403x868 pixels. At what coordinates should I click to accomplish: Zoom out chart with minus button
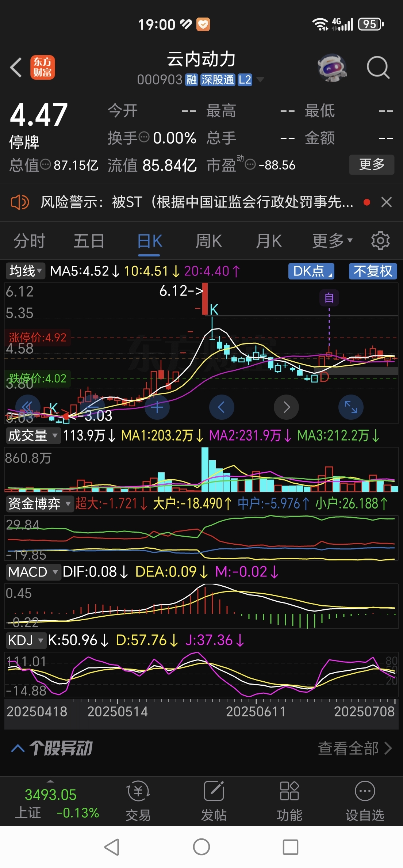pos(92,407)
